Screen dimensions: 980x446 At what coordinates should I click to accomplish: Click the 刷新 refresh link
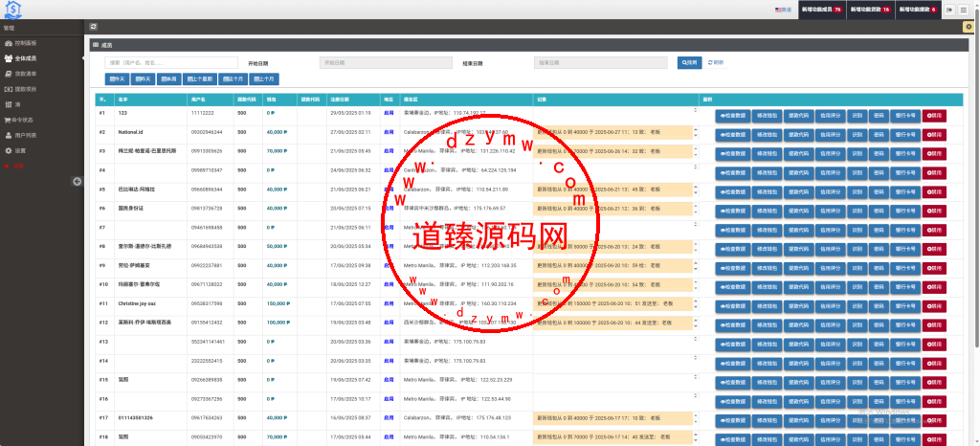coord(716,63)
